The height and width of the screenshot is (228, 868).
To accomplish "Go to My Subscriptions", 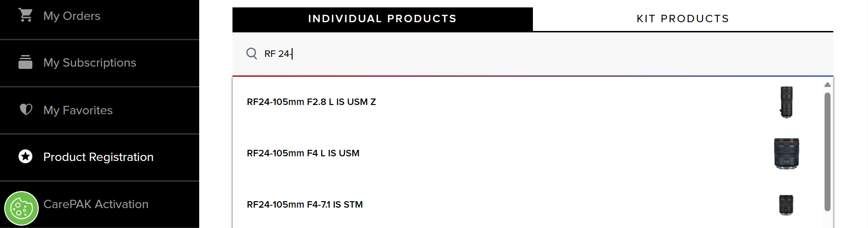I will click(90, 63).
